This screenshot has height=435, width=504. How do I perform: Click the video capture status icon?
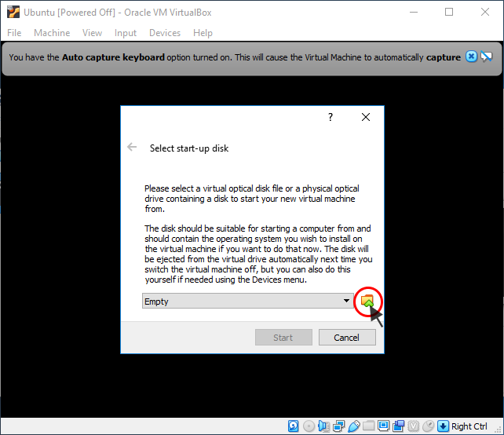click(398, 426)
